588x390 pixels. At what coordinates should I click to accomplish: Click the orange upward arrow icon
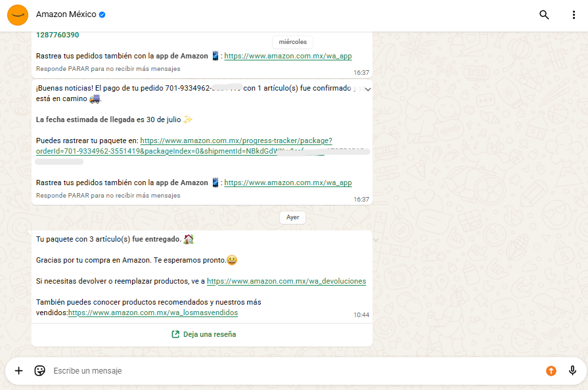[551, 371]
